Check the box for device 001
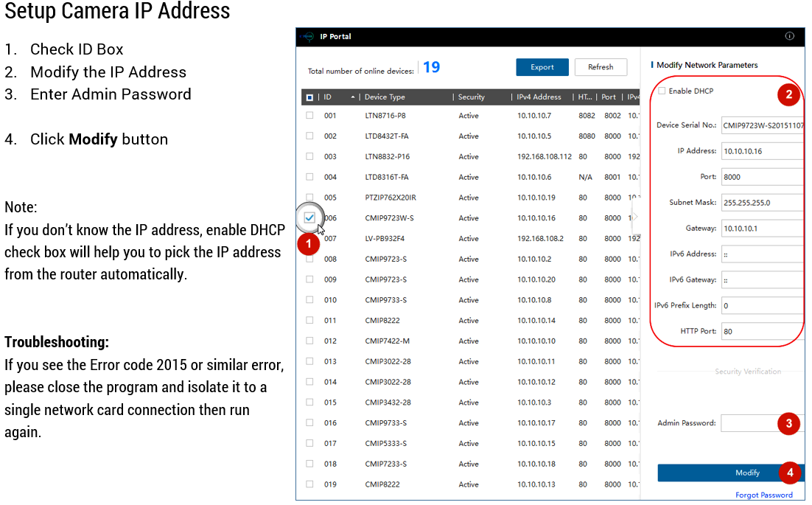The image size is (812, 505). pyautogui.click(x=309, y=116)
